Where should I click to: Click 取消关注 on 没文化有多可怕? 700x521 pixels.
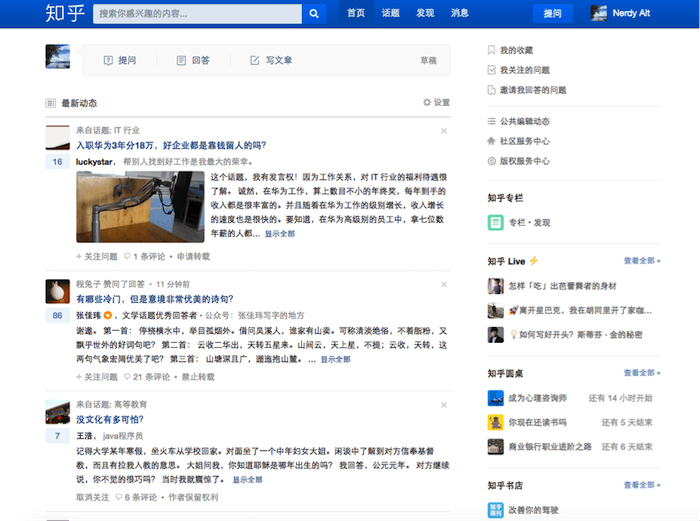tap(92, 497)
